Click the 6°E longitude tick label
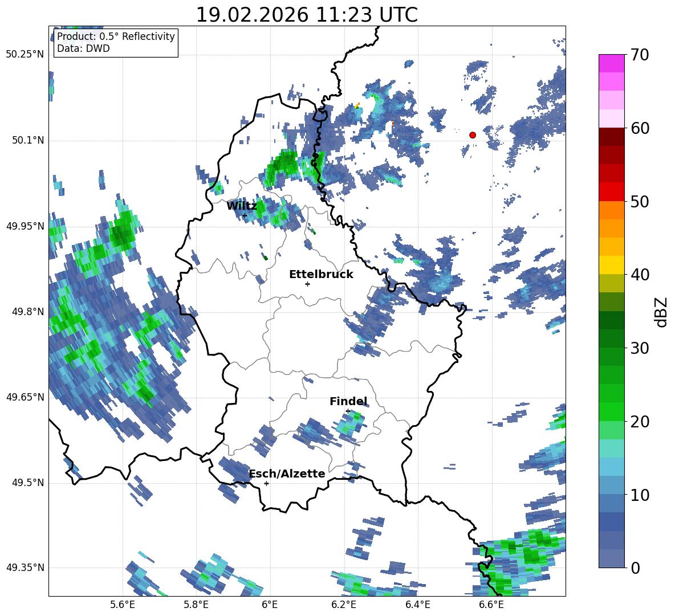This screenshot has width=675, height=616. point(270,605)
